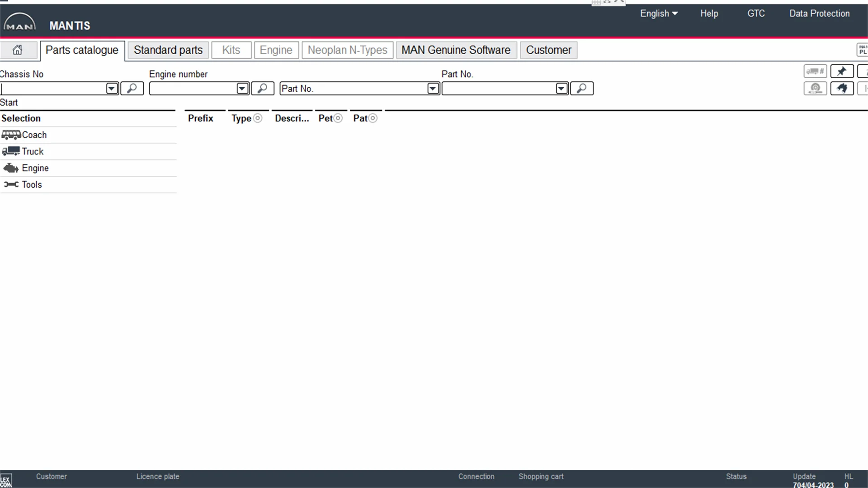Open the Data Protection link
Viewport: 868px width, 488px height.
click(819, 14)
